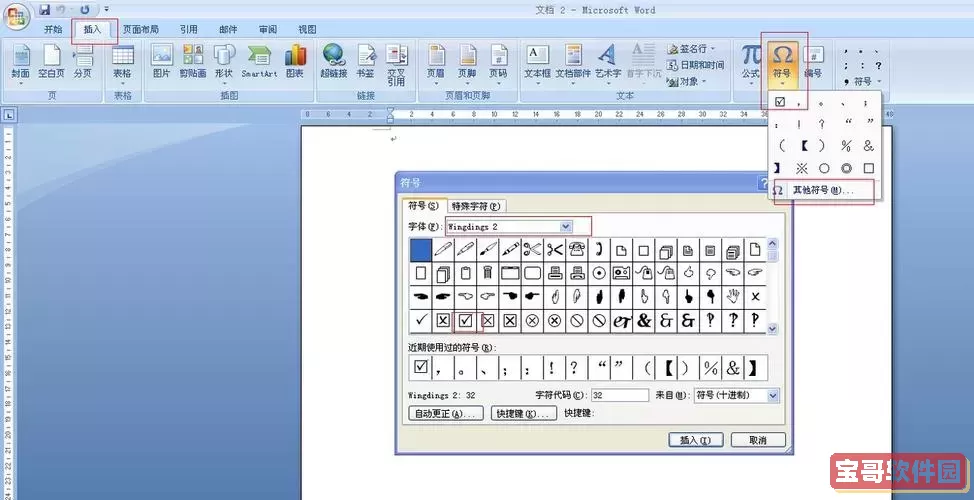Open the 封面 cover page gallery

click(20, 63)
